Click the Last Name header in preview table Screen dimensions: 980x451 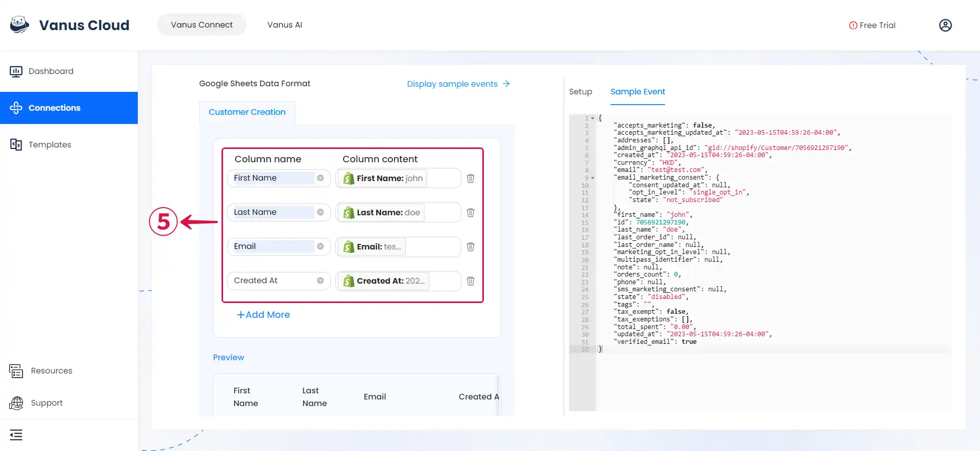coord(314,397)
